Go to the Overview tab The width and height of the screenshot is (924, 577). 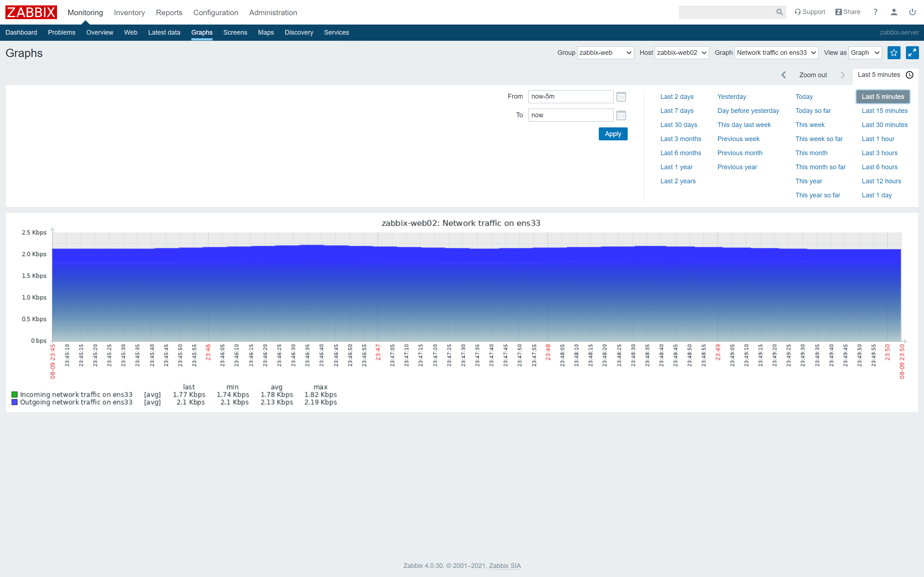tap(100, 32)
